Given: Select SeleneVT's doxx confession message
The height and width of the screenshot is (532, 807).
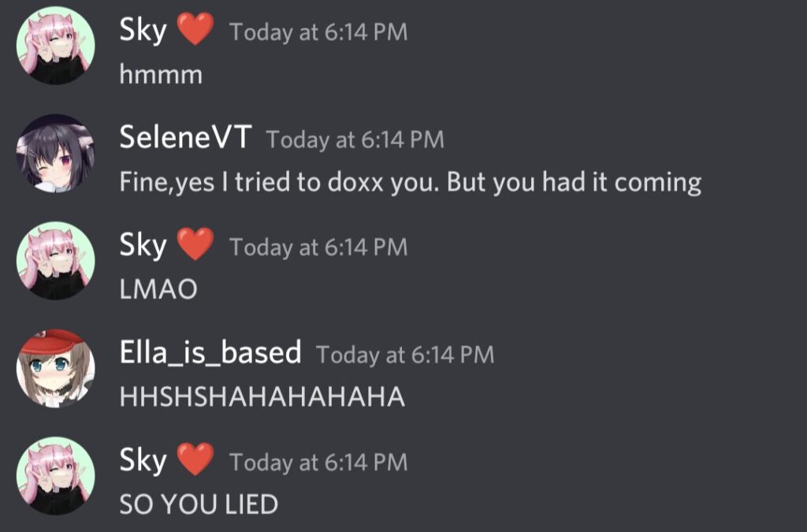Looking at the screenshot, I should coord(410,183).
